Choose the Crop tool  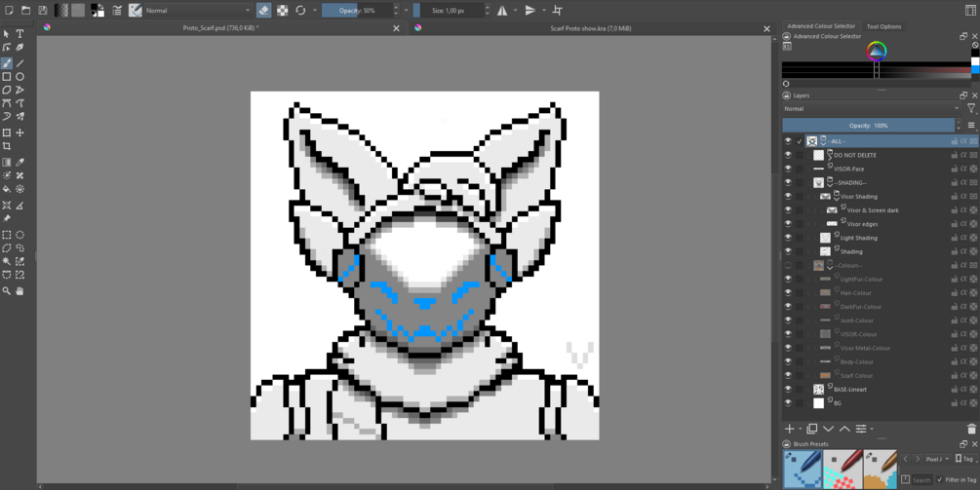click(x=6, y=146)
